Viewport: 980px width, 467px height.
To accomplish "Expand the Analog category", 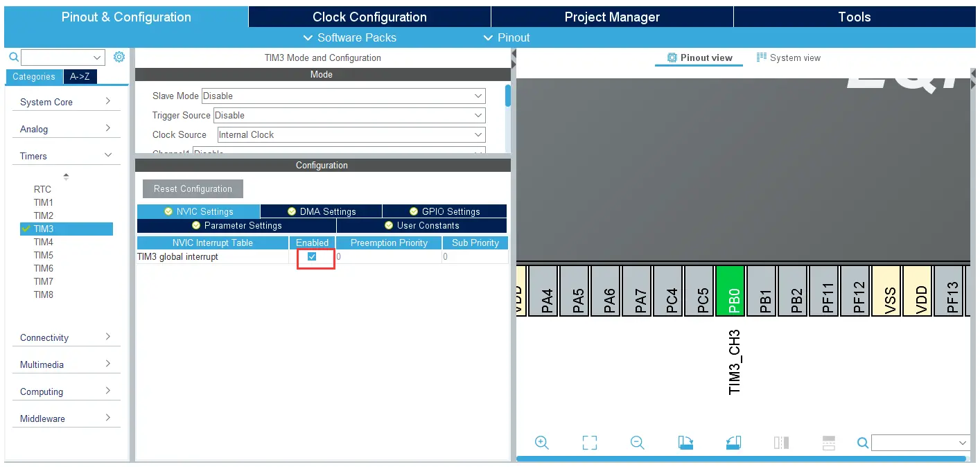I will [66, 129].
